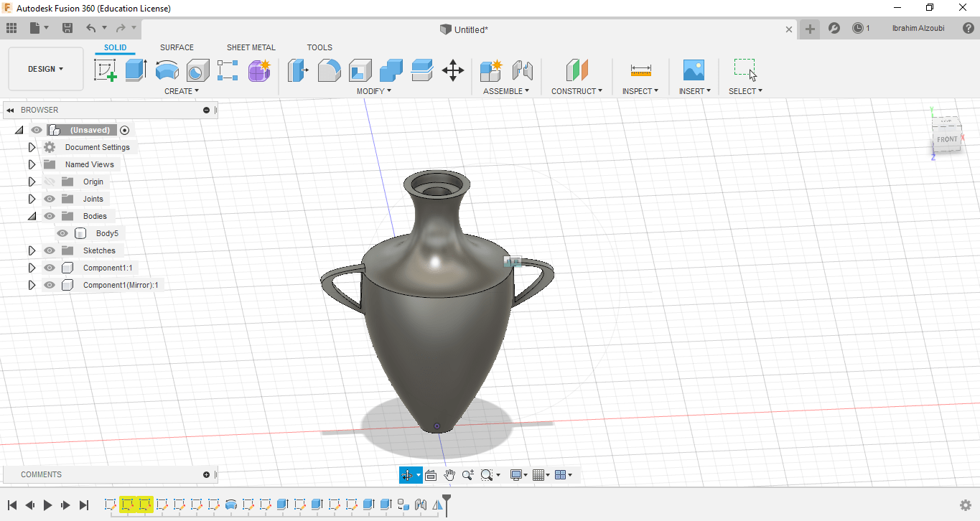
Task: Open the MODIFY dropdown menu
Action: (x=374, y=91)
